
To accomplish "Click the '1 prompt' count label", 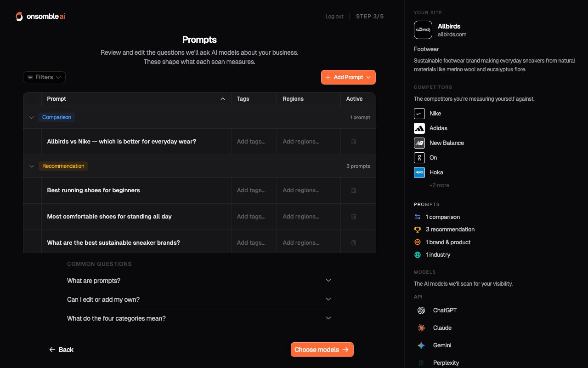I will tap(360, 117).
